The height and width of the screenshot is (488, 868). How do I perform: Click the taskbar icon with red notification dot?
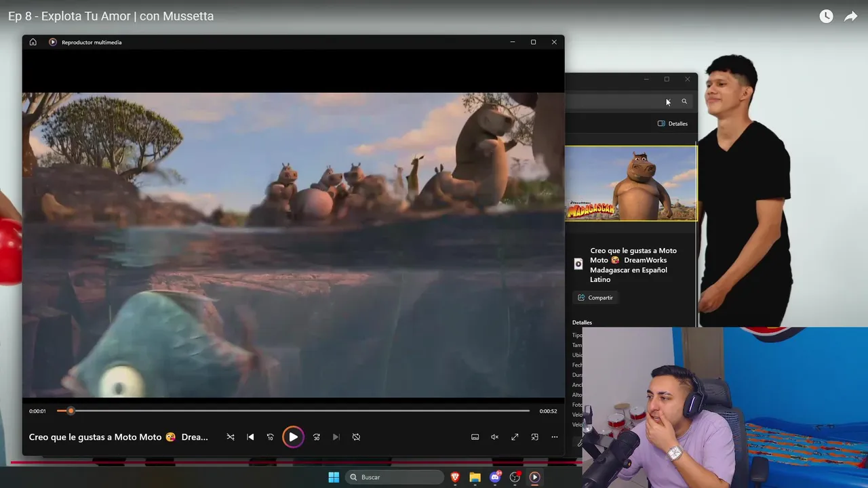(515, 477)
